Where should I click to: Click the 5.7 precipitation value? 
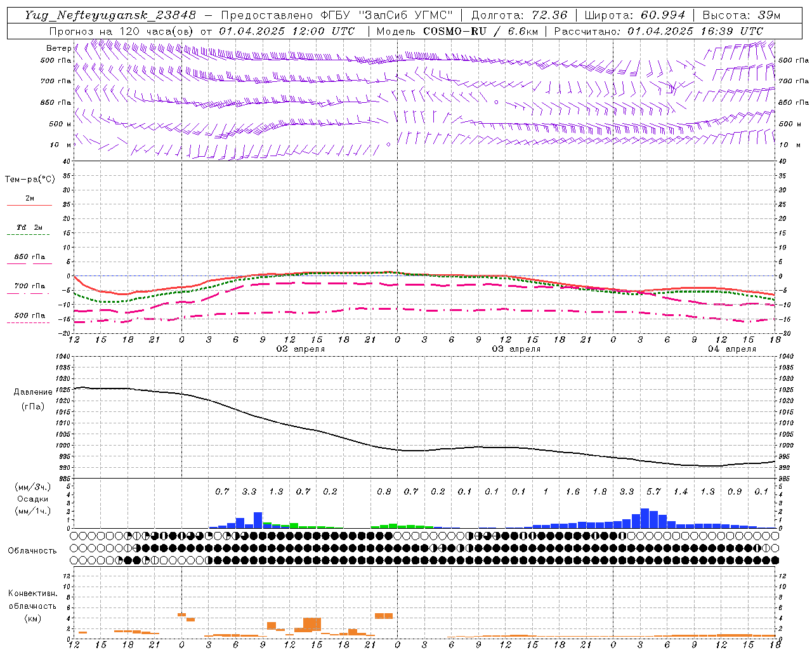(x=653, y=491)
